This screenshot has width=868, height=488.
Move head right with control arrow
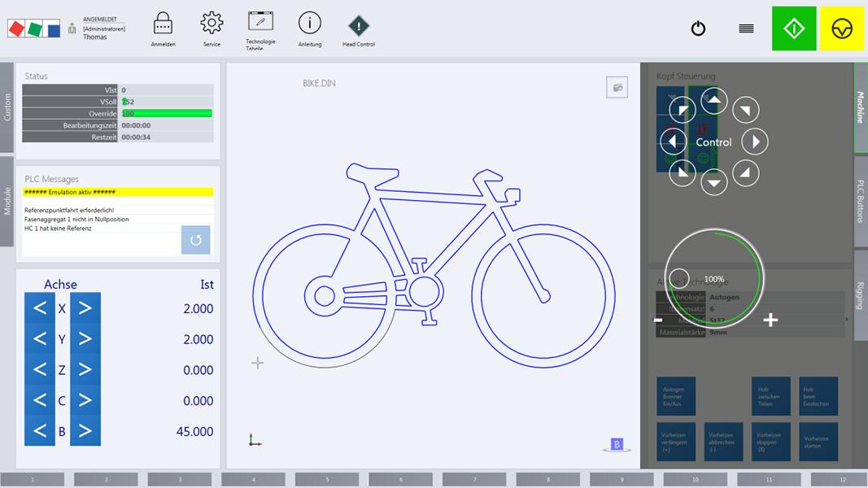tap(755, 142)
